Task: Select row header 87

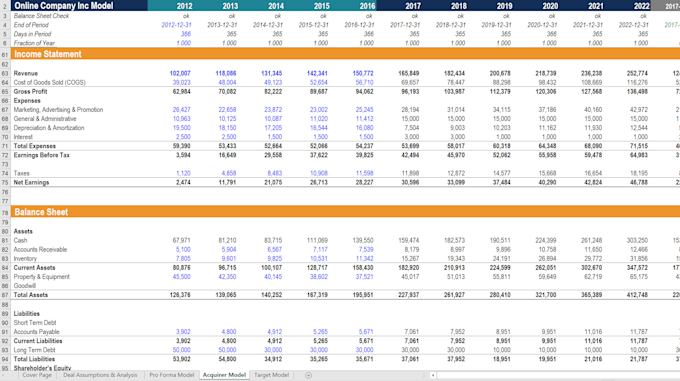Action: tap(5, 295)
